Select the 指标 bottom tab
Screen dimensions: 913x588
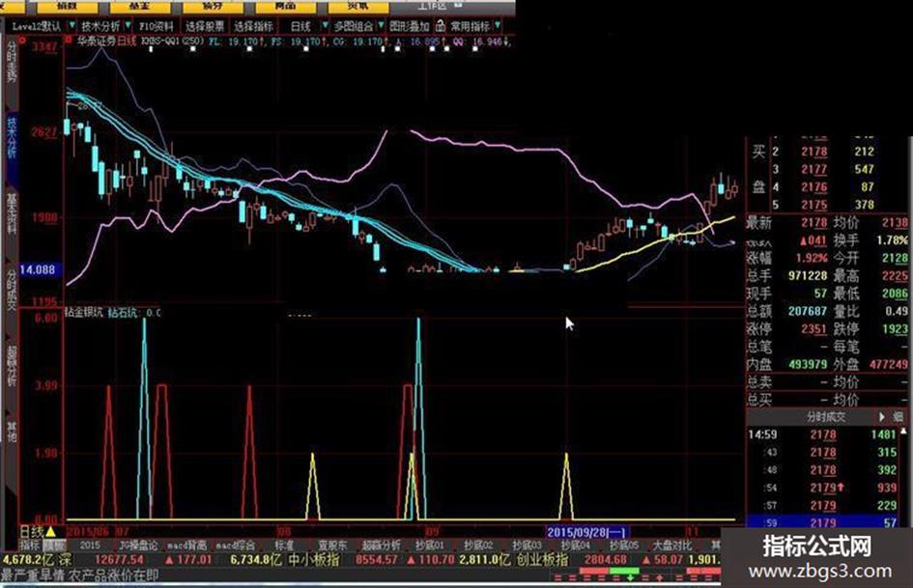tap(30, 546)
